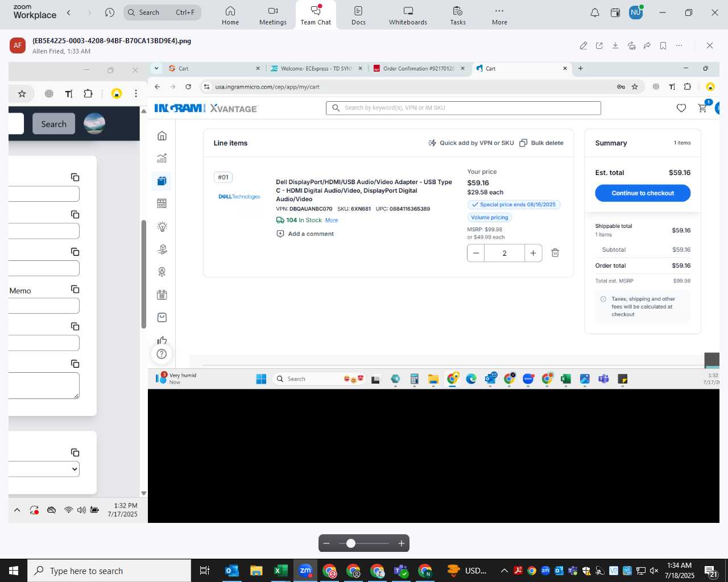
Task: Click Add a comment on the Dell adapter
Action: [x=305, y=234]
